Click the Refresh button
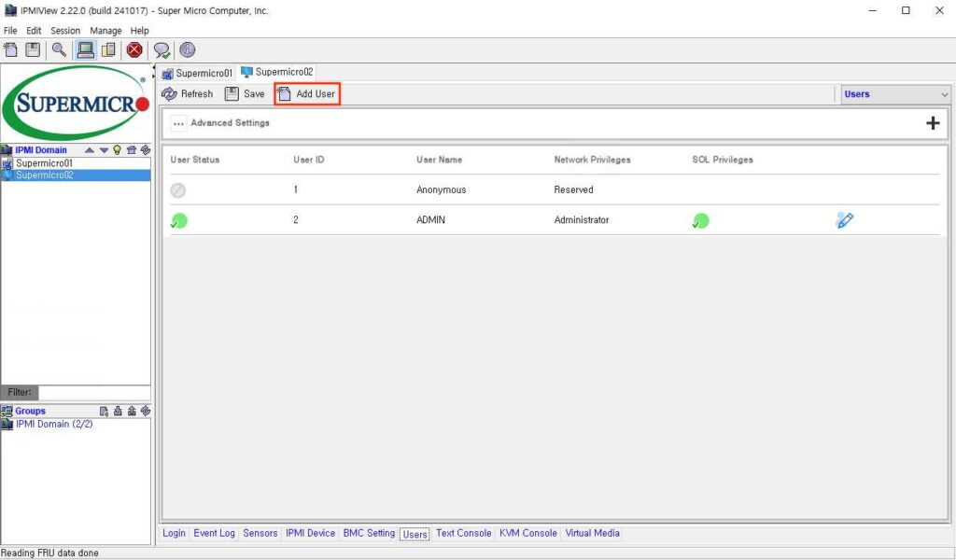Screen dimensions: 956x560 (187, 94)
